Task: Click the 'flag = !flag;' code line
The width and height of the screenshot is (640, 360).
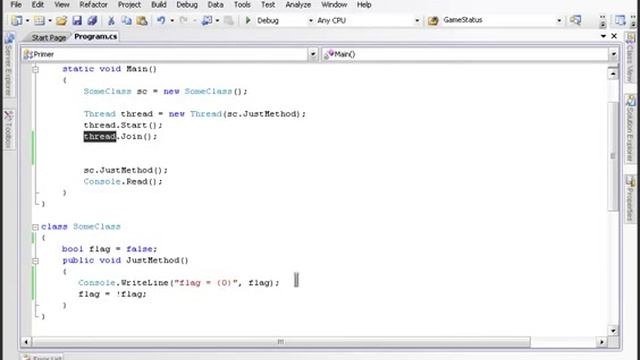Action: (x=112, y=294)
